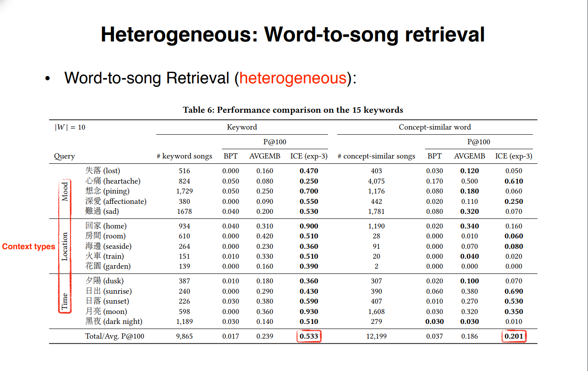Select the red word "heterogeneous" in the bullet
Screen dimensions: 588x371
(x=293, y=78)
